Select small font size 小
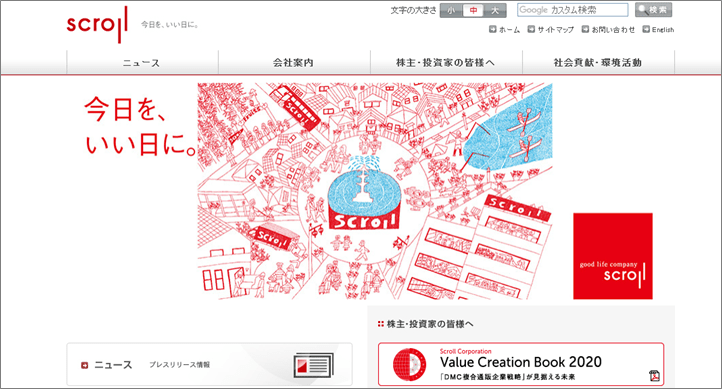Viewport: 722px width, 389px height. (451, 10)
